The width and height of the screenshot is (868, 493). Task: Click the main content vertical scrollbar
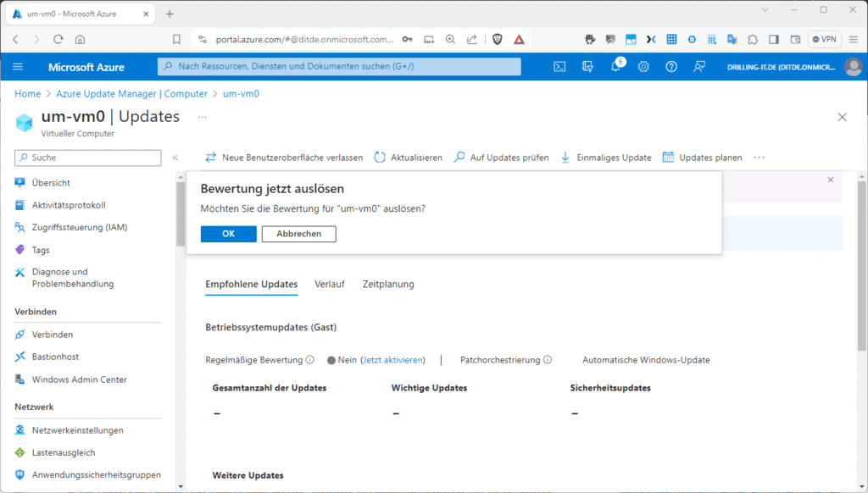(x=861, y=266)
